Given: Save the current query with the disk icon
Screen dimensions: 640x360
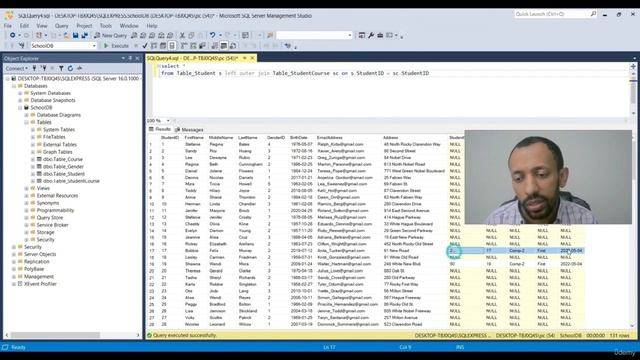Looking at the screenshot, I should [76, 36].
